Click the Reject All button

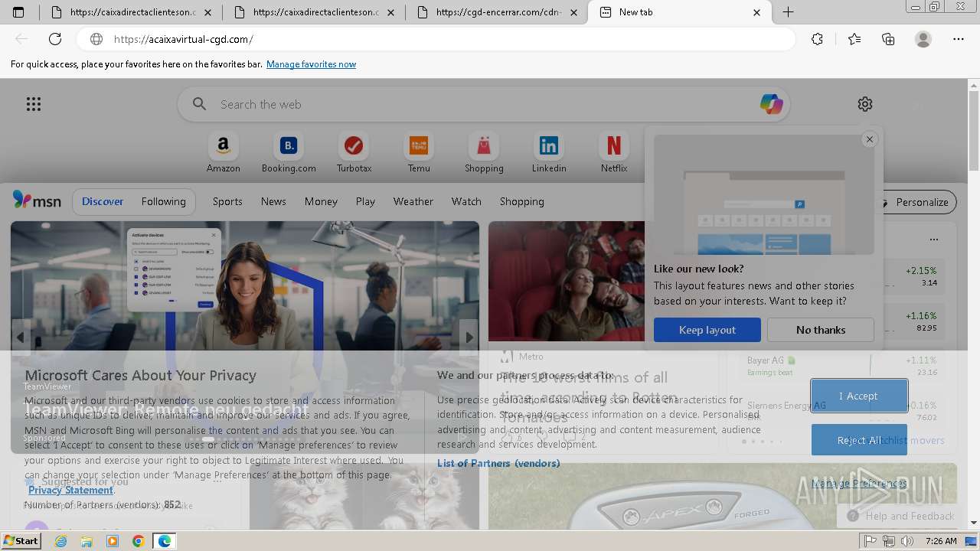click(859, 440)
